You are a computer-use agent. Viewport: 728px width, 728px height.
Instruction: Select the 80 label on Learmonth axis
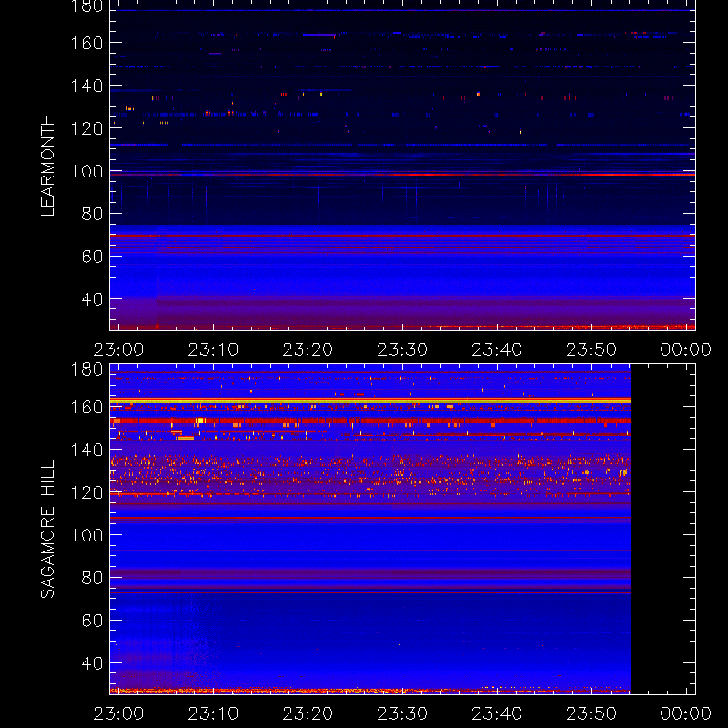point(92,214)
